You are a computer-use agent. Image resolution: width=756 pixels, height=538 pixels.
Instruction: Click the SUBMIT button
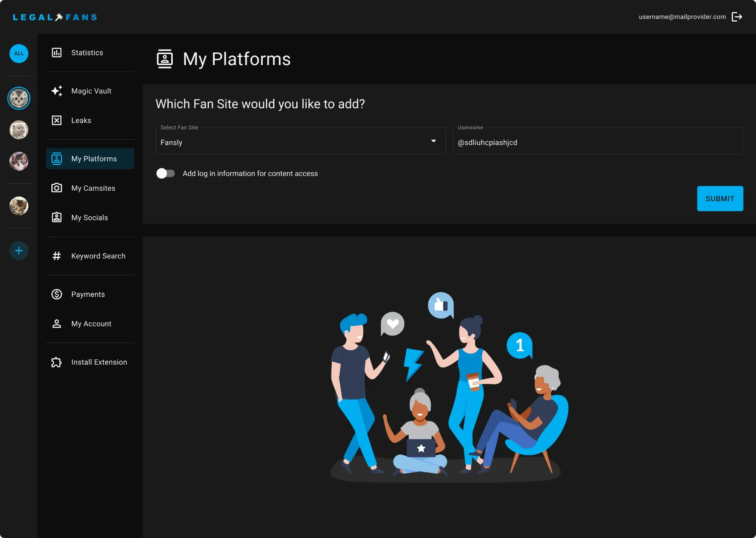(x=720, y=198)
